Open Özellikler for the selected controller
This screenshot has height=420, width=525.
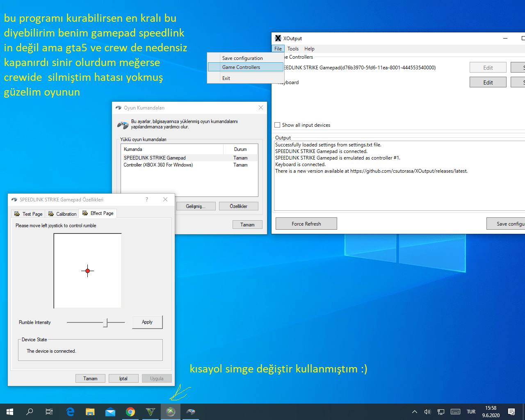pyautogui.click(x=239, y=206)
